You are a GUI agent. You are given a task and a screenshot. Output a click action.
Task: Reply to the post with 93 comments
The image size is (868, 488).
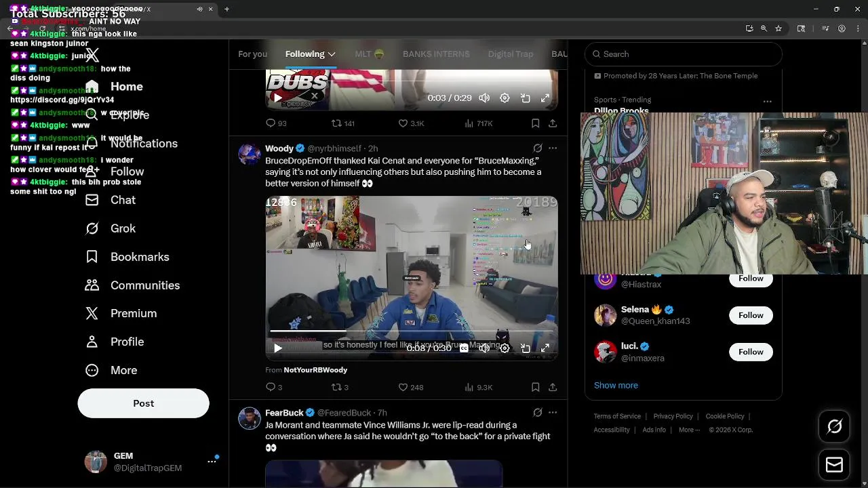pyautogui.click(x=276, y=123)
